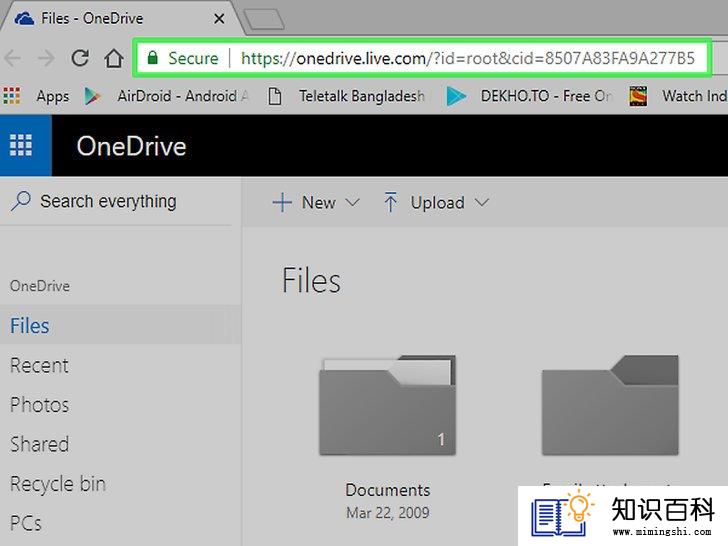Screen dimensions: 728x546
Task: Click the onedrive.live.com address bar URL
Action: [468, 58]
